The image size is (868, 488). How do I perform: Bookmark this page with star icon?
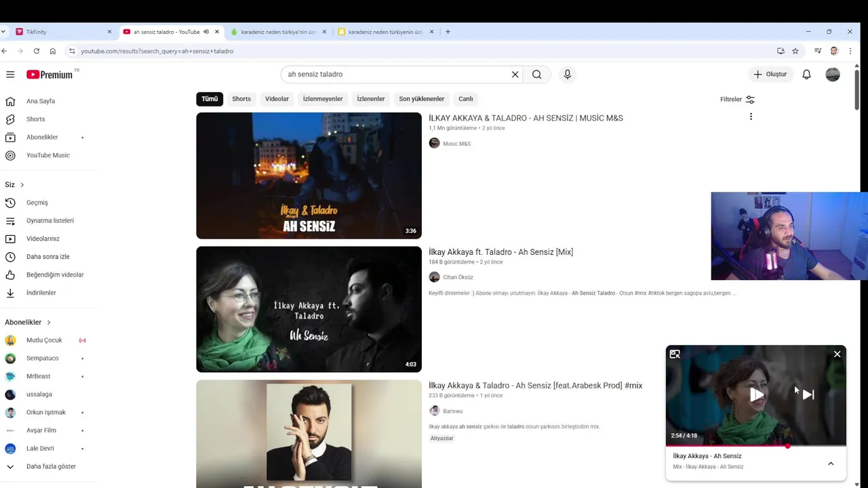pos(795,51)
